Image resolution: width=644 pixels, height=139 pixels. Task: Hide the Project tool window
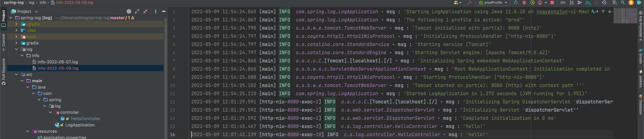pos(164,11)
